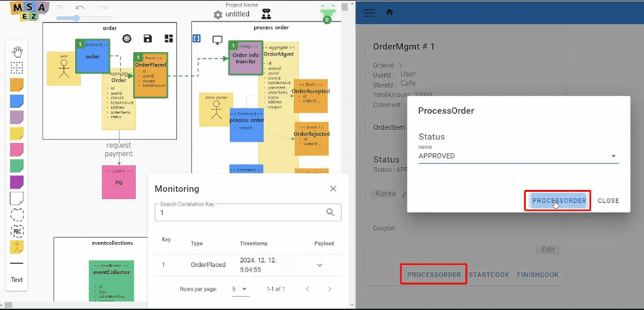Select the PBC element tool
The width and height of the screenshot is (644, 310).
[17, 231]
